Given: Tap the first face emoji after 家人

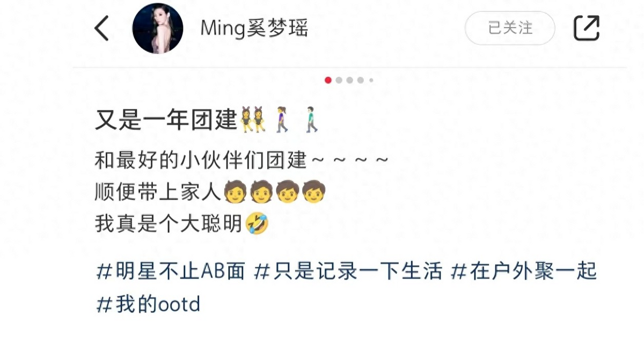Looking at the screenshot, I should coord(235,191).
